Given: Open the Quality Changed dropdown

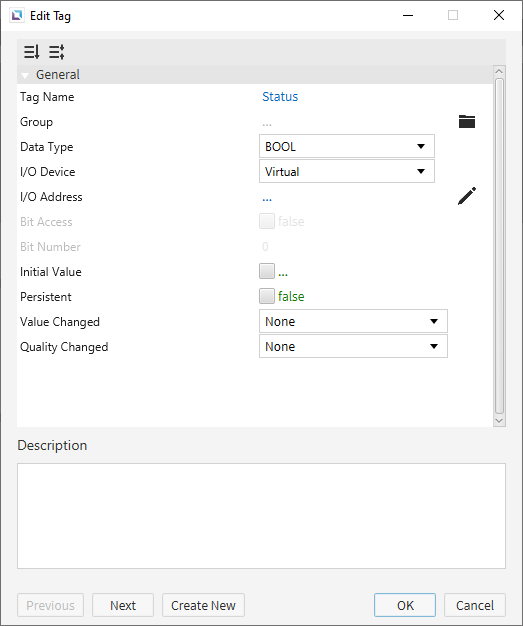Looking at the screenshot, I should click(x=353, y=347).
